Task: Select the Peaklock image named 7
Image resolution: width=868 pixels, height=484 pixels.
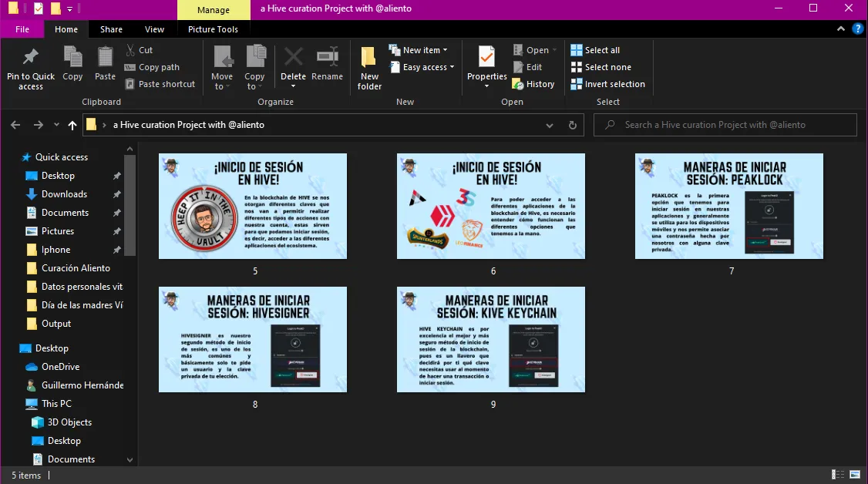Action: pos(729,207)
